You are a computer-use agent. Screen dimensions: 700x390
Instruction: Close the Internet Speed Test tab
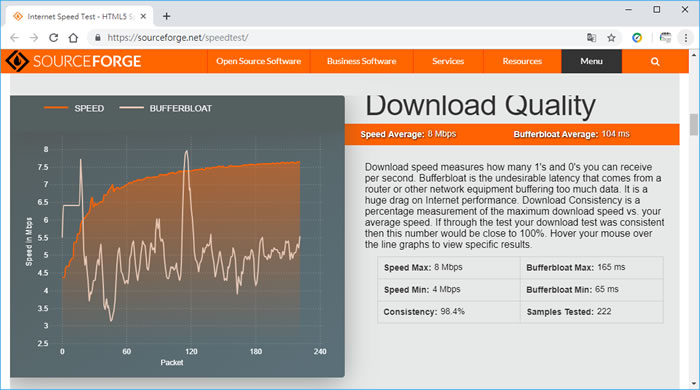tap(143, 17)
